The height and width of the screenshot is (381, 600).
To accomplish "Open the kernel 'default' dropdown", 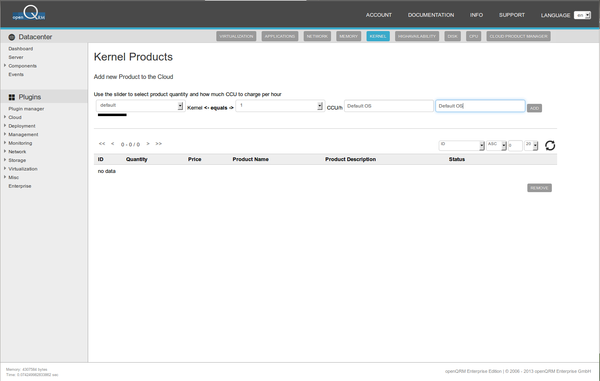I will [x=140, y=106].
